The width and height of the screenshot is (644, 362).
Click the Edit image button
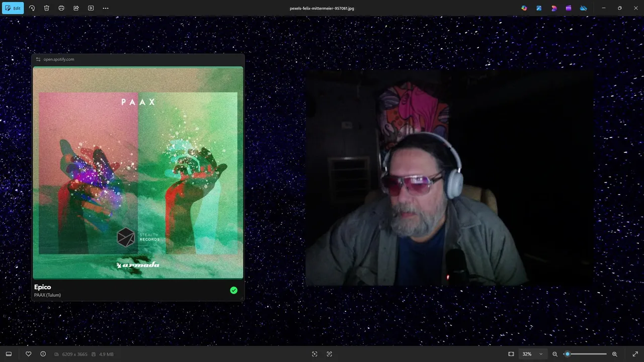click(13, 8)
